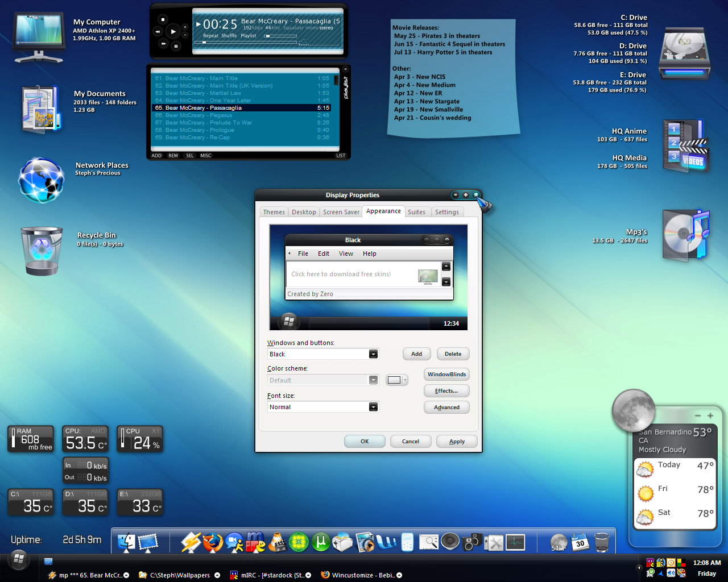Click 'Click here to download free skins!' link

click(341, 274)
